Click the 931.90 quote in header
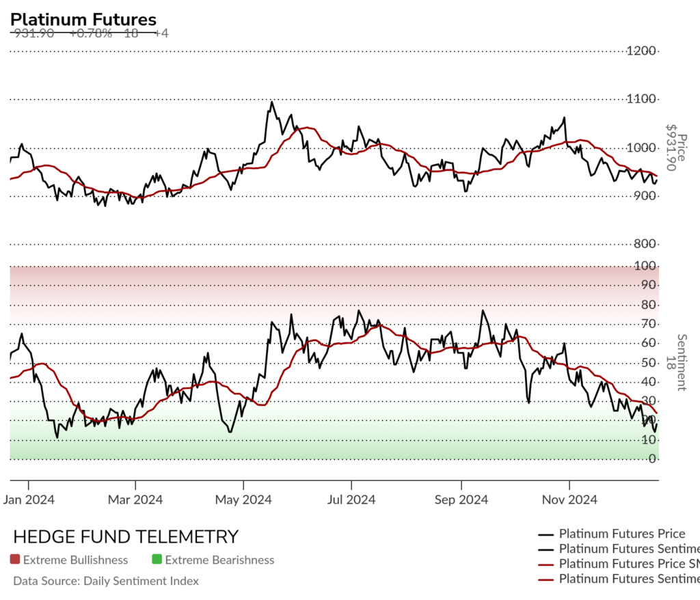Image resolution: width=700 pixels, height=600 pixels. click(x=34, y=33)
